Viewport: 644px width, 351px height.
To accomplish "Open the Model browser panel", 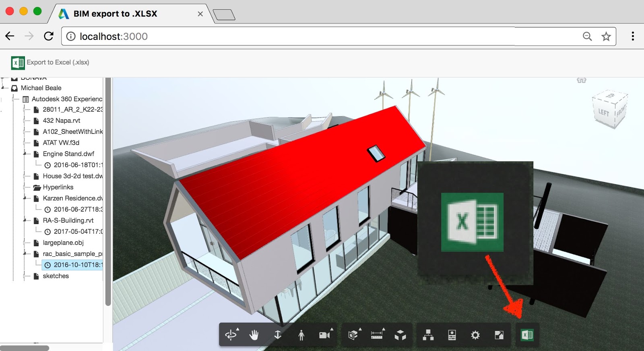I will pyautogui.click(x=428, y=335).
